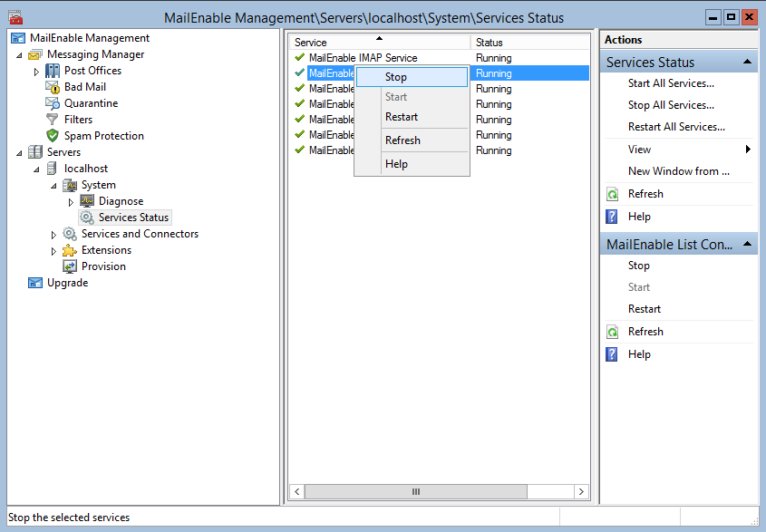Viewport: 766px width, 532px height.
Task: Select Upgrade in the tree
Action: tap(67, 283)
